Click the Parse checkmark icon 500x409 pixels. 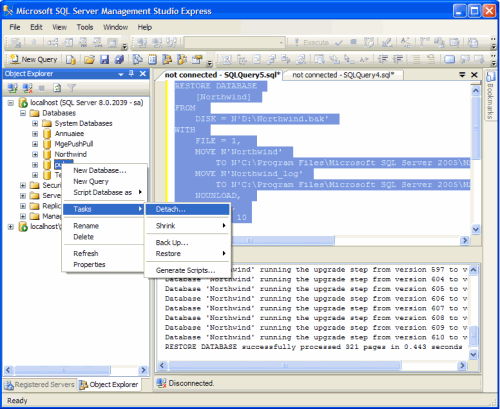[x=339, y=42]
